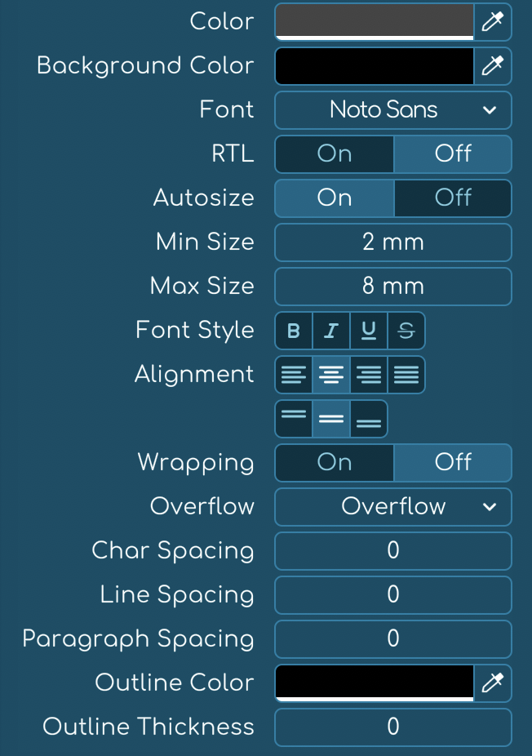Align text vertically to the top
The image size is (532, 756).
(x=294, y=419)
